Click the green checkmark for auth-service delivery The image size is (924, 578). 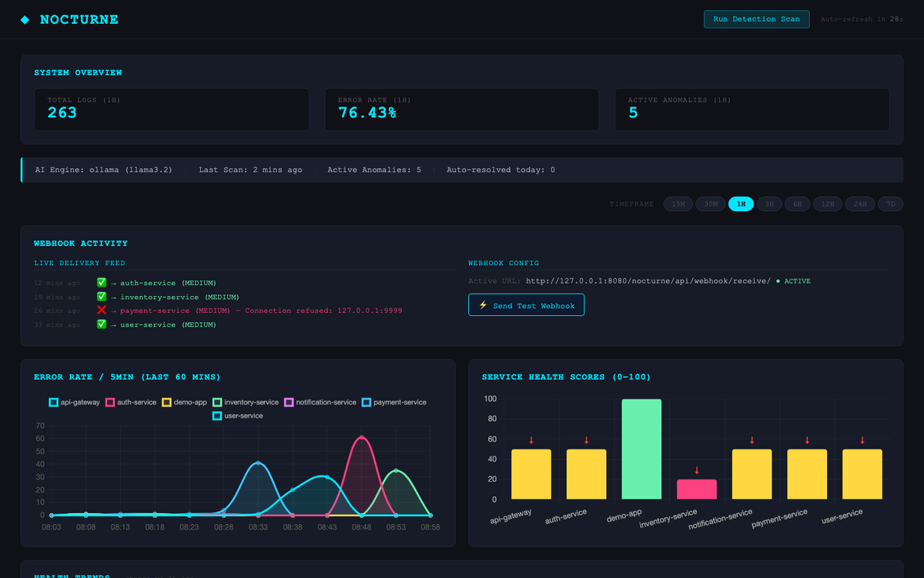click(x=102, y=283)
